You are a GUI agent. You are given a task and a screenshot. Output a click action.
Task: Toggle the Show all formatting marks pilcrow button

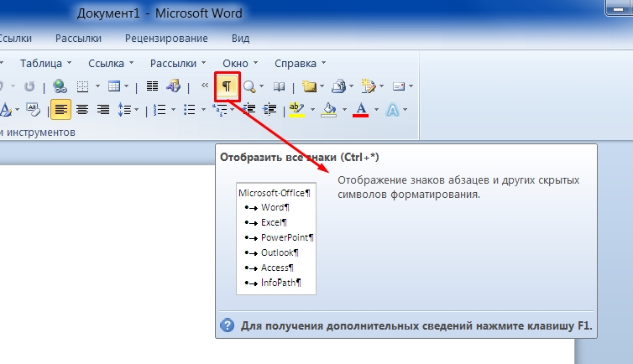[227, 86]
